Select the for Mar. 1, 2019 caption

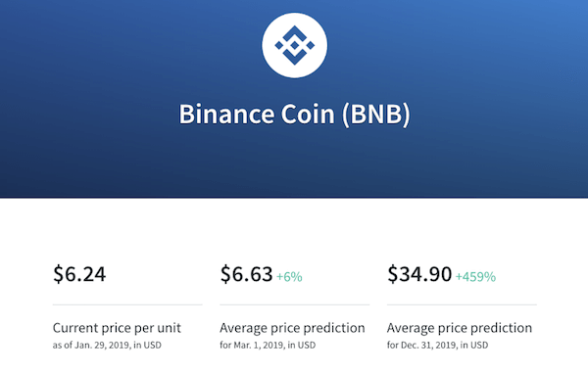268,345
